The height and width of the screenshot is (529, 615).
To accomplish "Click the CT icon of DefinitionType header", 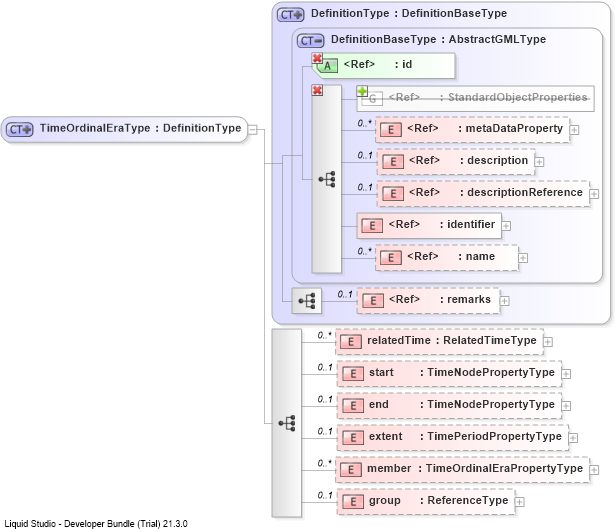I will (x=290, y=15).
